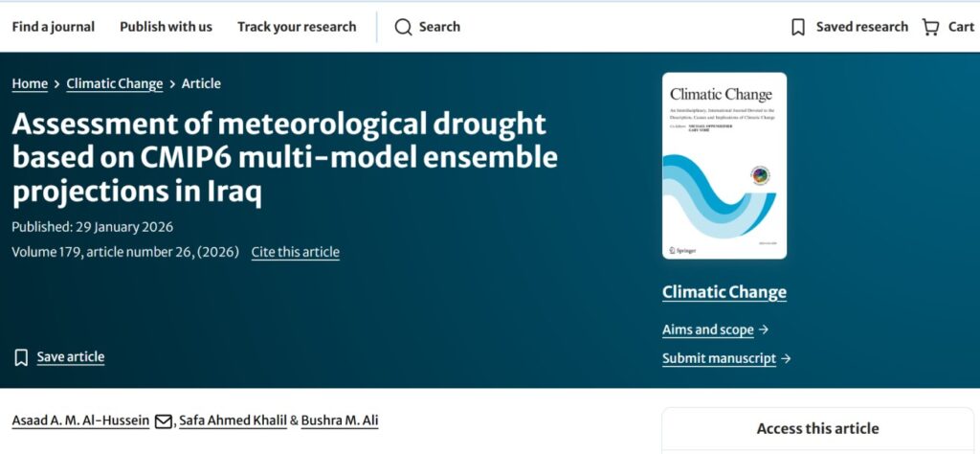Open the shopping cart icon
Viewport: 980px width, 454px height.
pyautogui.click(x=930, y=27)
